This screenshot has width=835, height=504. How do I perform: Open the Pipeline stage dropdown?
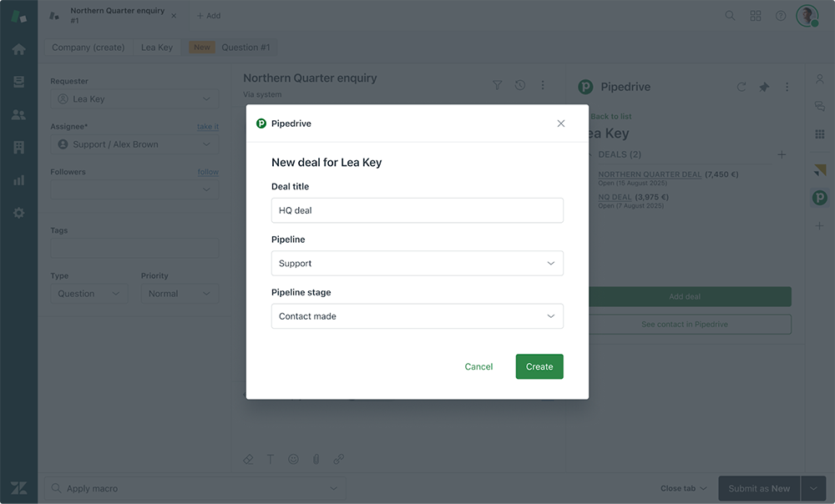point(417,316)
